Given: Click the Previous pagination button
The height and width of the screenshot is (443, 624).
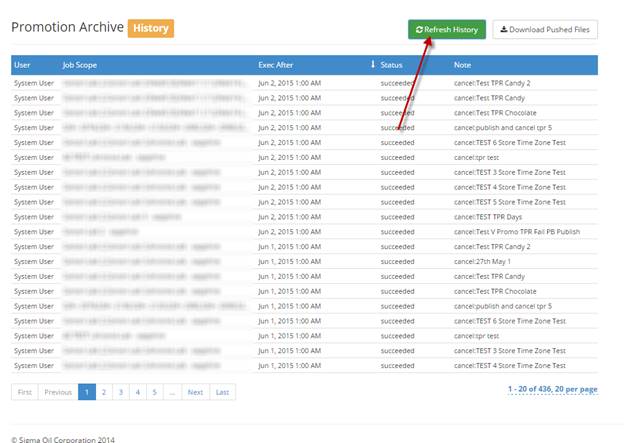Looking at the screenshot, I should click(58, 392).
